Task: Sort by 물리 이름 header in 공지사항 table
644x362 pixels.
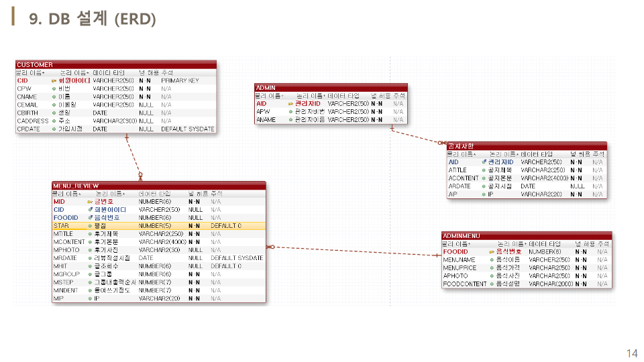Action: (x=462, y=154)
